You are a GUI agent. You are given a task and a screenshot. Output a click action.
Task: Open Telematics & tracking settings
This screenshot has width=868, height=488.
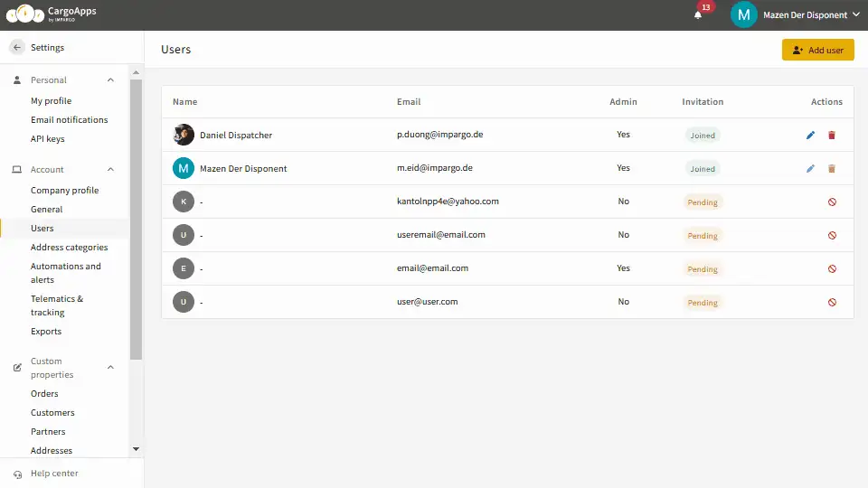point(57,305)
